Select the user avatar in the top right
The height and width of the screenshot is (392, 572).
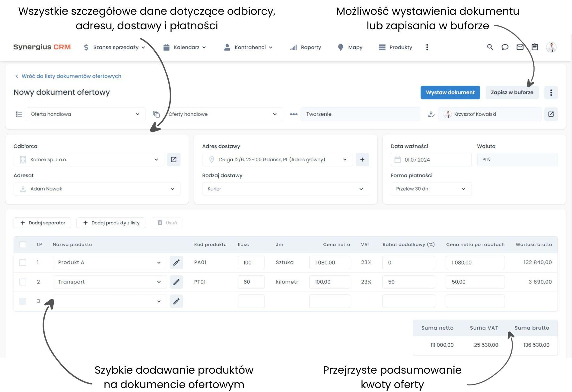pos(551,47)
